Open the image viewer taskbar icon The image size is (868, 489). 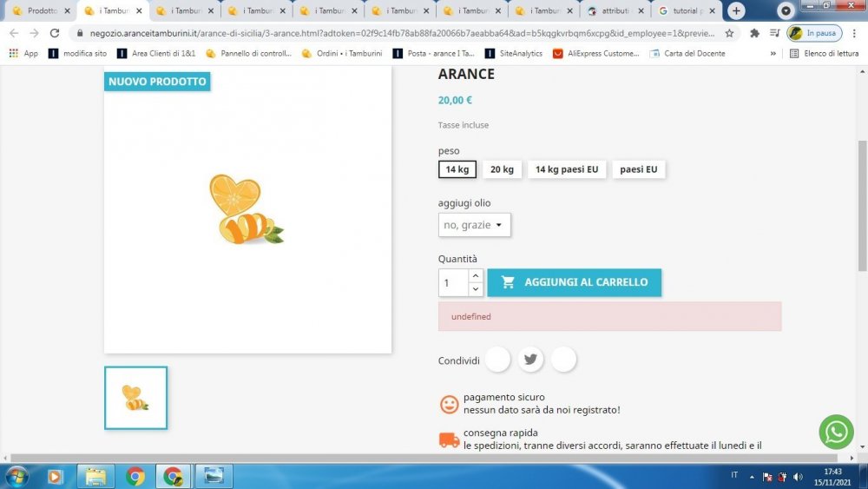[214, 477]
